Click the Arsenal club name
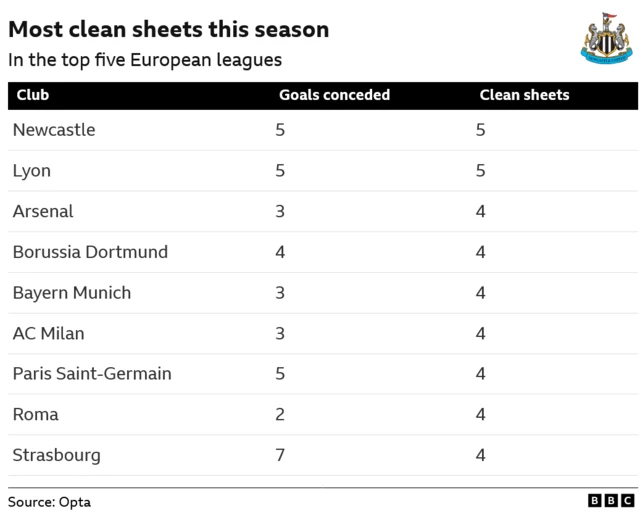640x519 pixels. point(43,211)
